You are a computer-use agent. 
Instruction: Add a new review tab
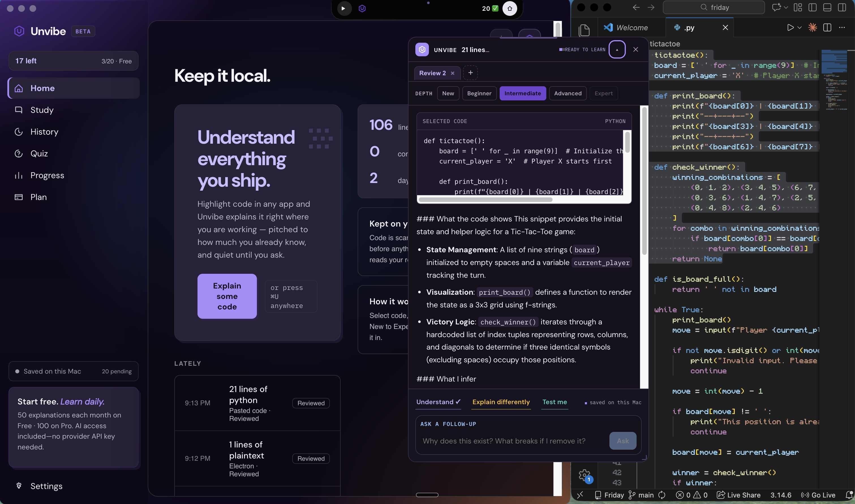[471, 73]
